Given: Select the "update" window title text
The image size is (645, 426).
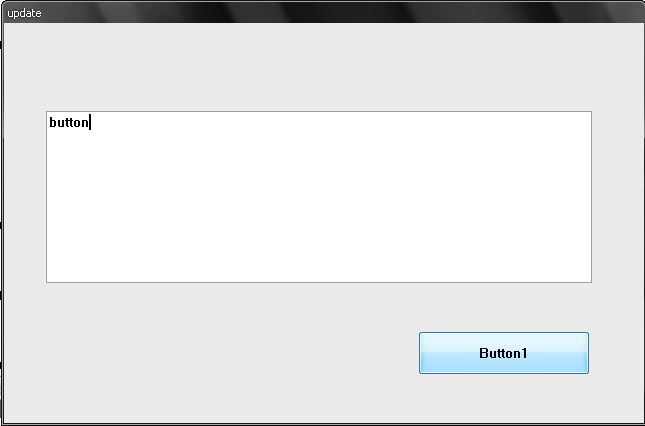Looking at the screenshot, I should (24, 13).
